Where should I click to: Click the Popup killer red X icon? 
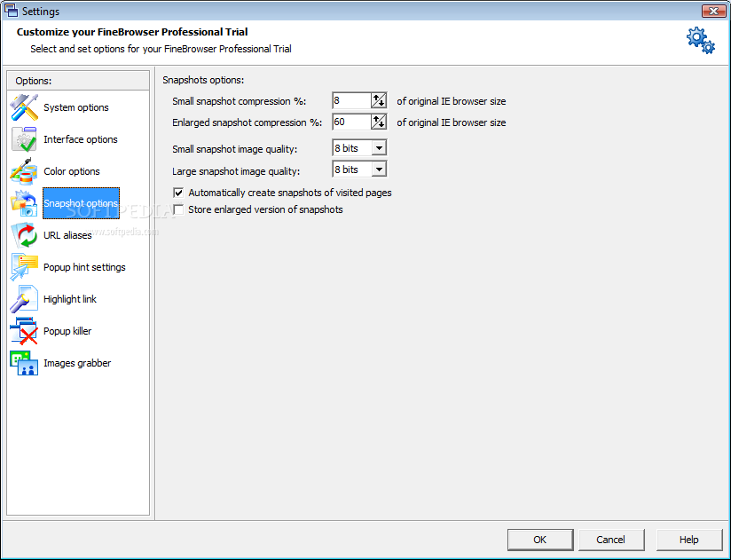coord(24,331)
